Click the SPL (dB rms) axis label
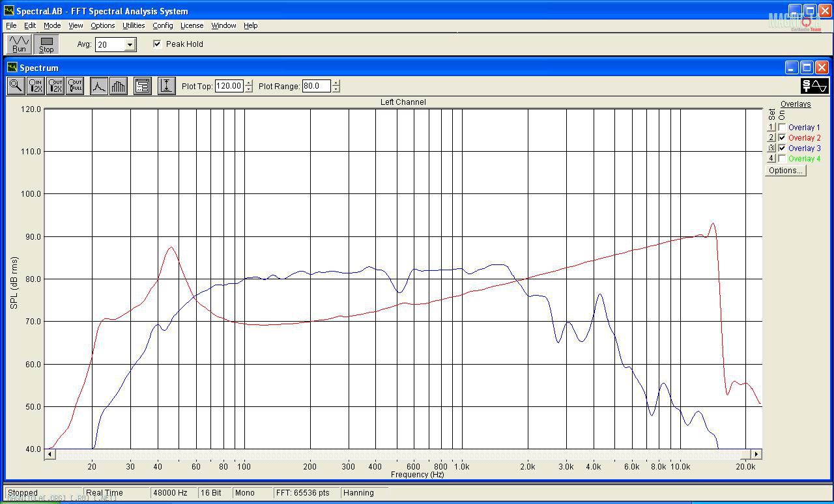This screenshot has height=504, width=834. point(14,283)
